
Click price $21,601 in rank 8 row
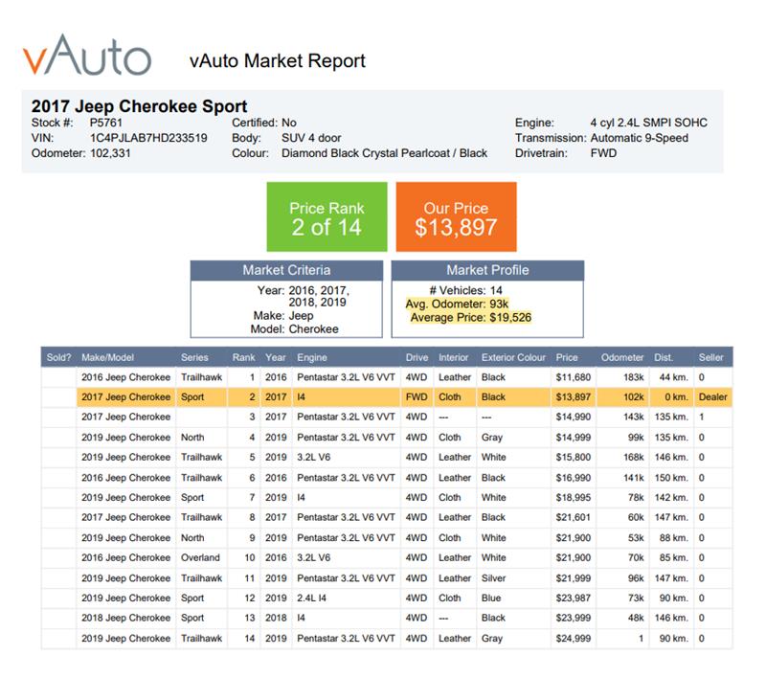click(x=573, y=517)
